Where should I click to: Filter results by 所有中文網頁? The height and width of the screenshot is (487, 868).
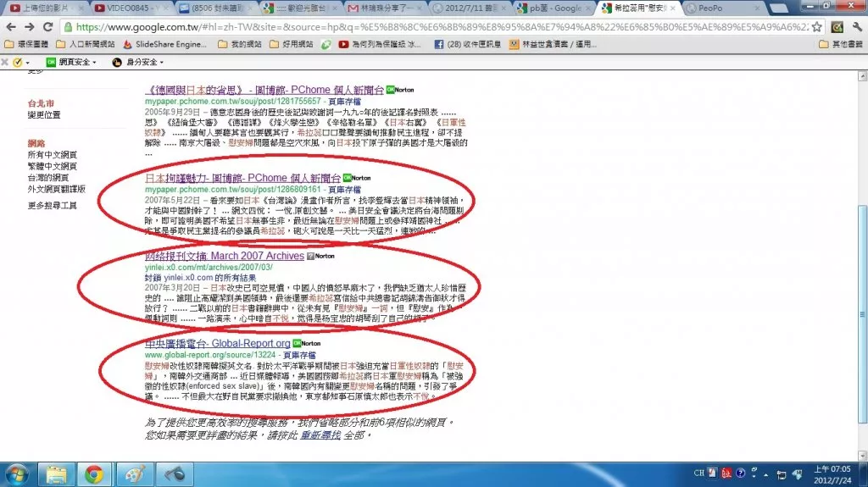(x=52, y=154)
